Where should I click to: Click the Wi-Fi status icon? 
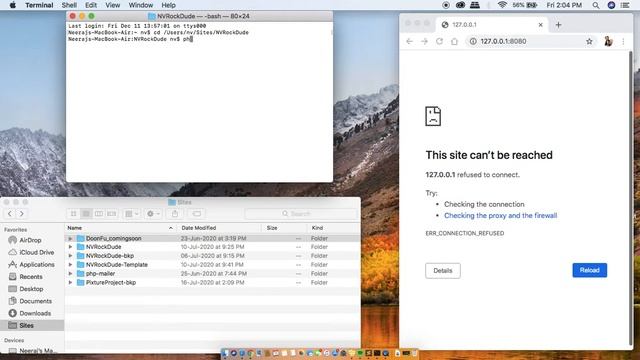pyautogui.click(x=502, y=5)
